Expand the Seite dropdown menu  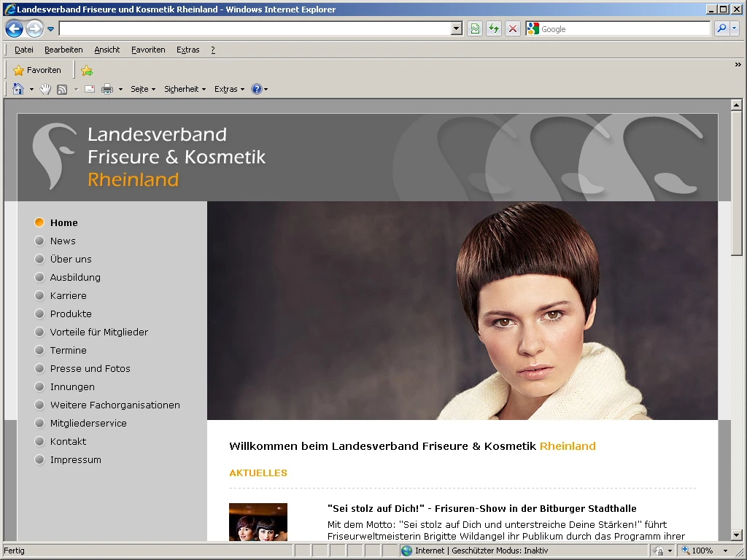(x=143, y=89)
